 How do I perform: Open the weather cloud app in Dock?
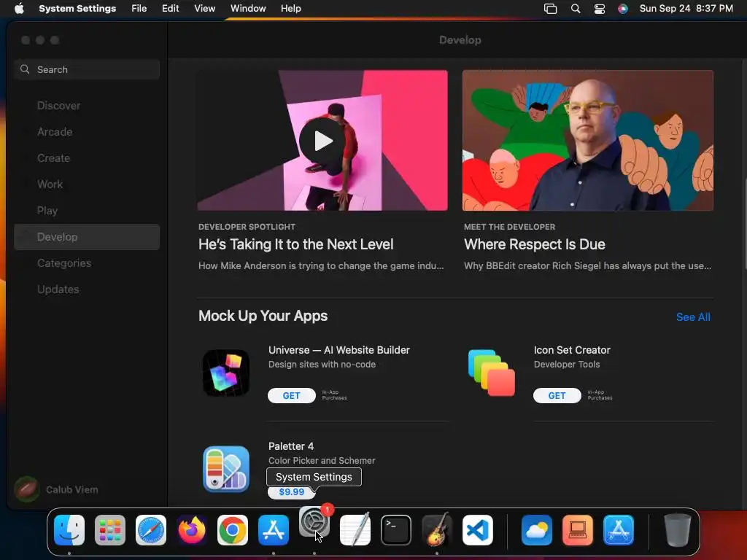click(537, 530)
